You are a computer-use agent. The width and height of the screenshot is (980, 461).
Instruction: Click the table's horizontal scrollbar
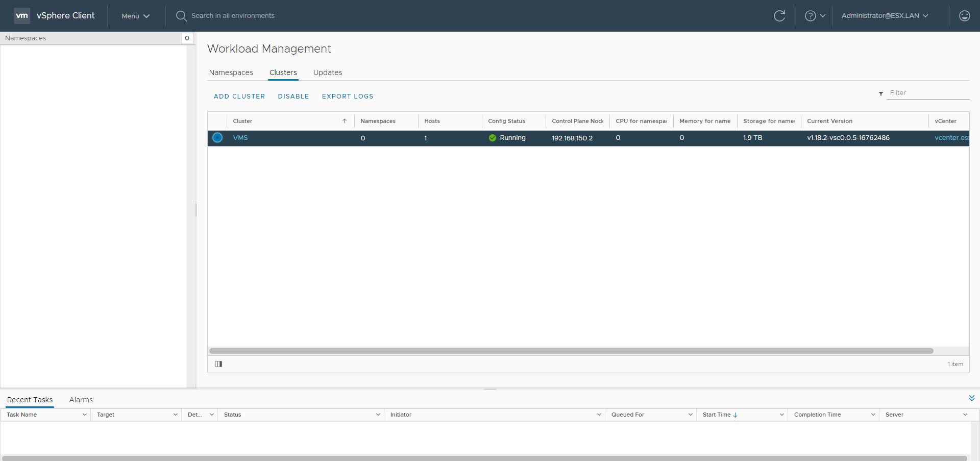click(571, 351)
